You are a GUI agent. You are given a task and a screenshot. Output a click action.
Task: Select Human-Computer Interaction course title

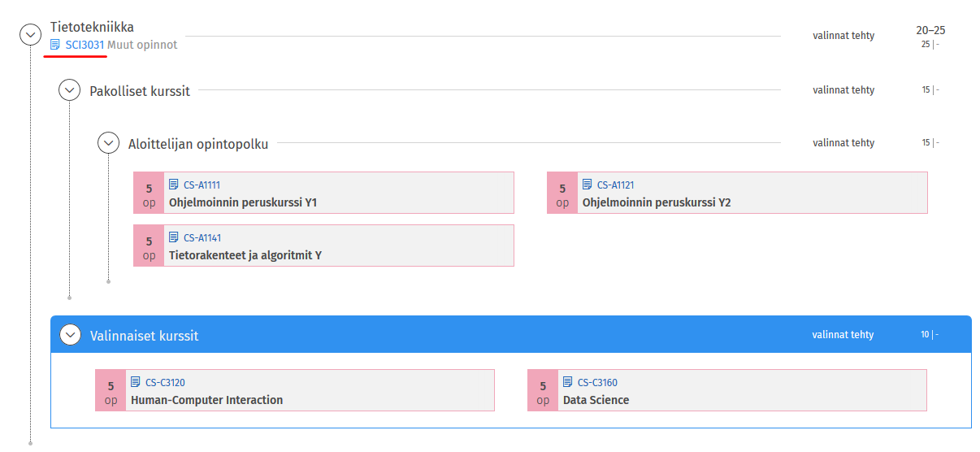(206, 400)
